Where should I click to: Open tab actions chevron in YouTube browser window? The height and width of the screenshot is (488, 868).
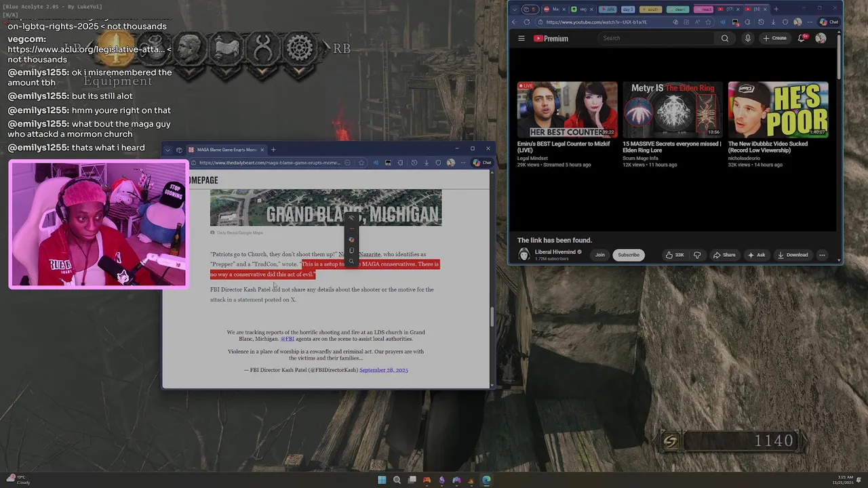(x=515, y=9)
